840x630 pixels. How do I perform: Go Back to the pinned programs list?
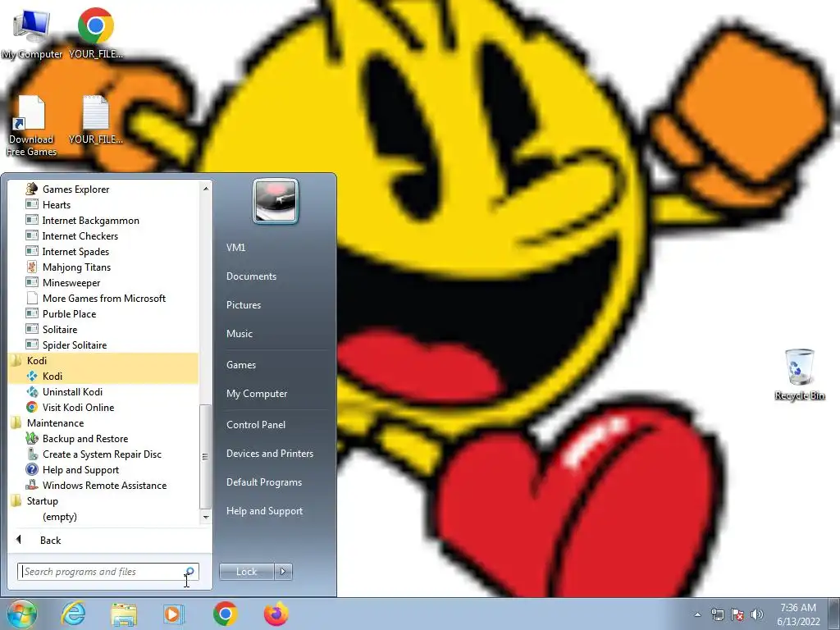pos(50,540)
